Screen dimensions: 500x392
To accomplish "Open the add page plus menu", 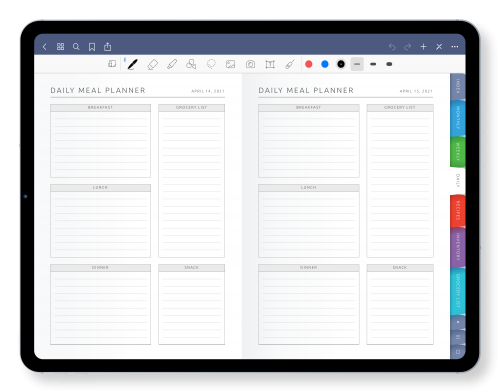I will [x=423, y=47].
